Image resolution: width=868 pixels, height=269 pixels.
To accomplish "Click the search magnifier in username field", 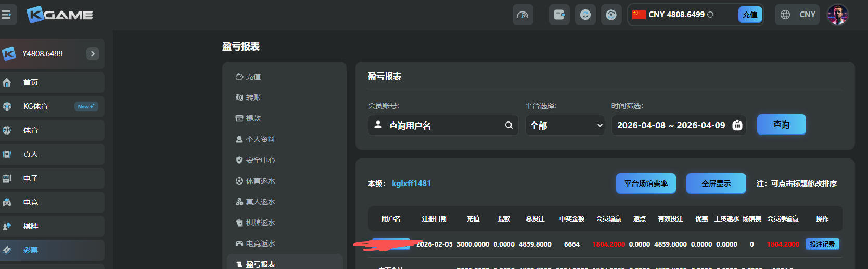I will coord(508,125).
